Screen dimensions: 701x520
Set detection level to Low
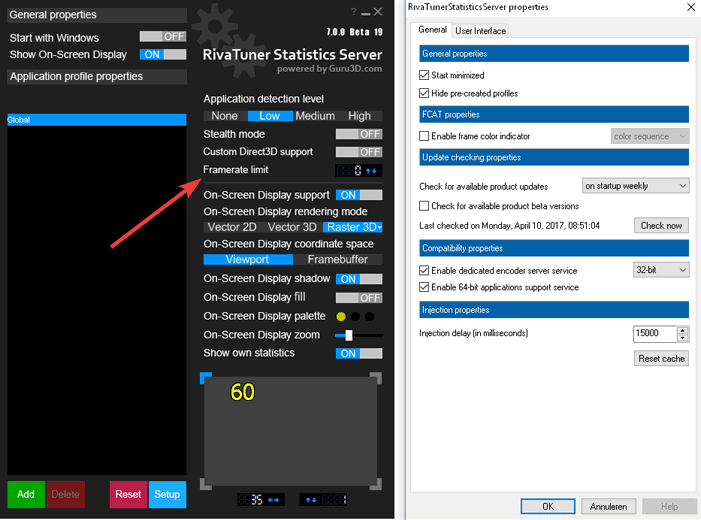coord(270,116)
